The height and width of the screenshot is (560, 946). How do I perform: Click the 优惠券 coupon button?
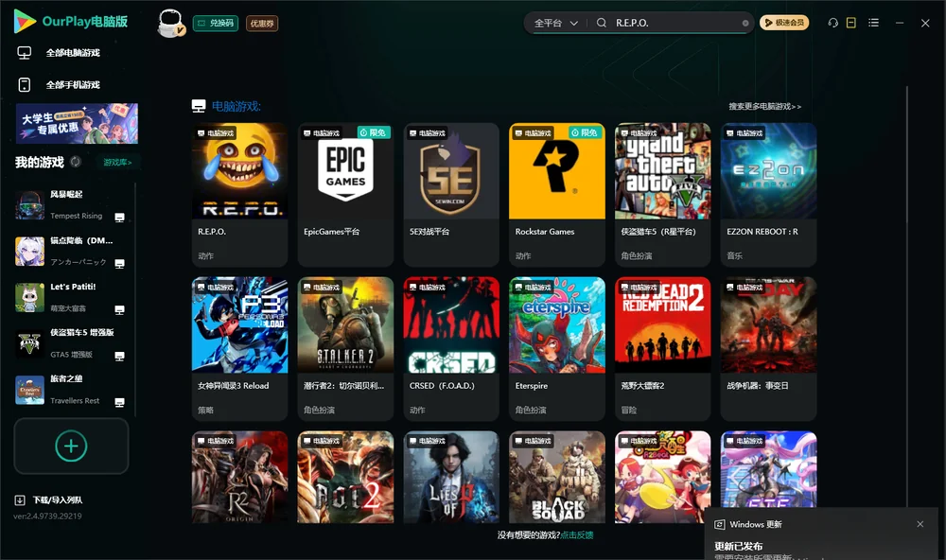coord(262,23)
